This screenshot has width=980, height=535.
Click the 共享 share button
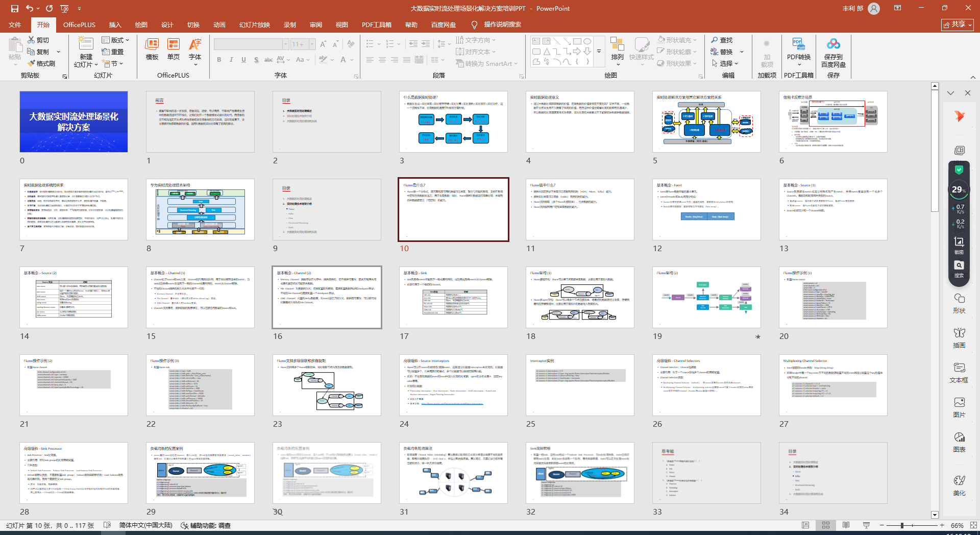coord(958,25)
